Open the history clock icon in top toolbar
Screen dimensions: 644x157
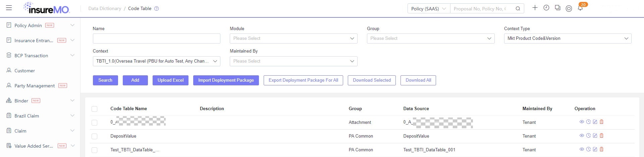[546, 8]
